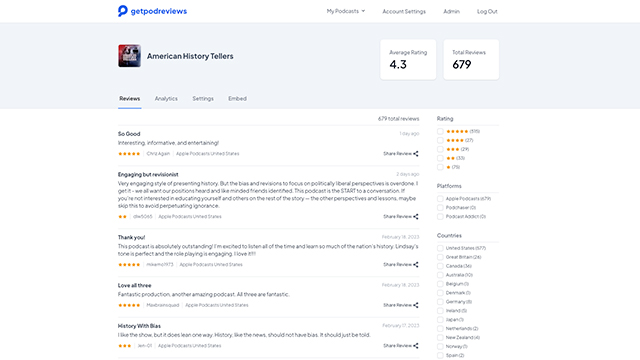This screenshot has width=640, height=360.
Task: Check the Ireland country filter
Action: [x=440, y=311]
